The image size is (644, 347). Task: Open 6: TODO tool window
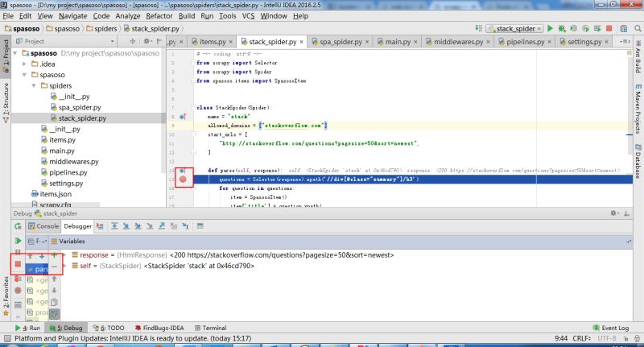(x=109, y=328)
